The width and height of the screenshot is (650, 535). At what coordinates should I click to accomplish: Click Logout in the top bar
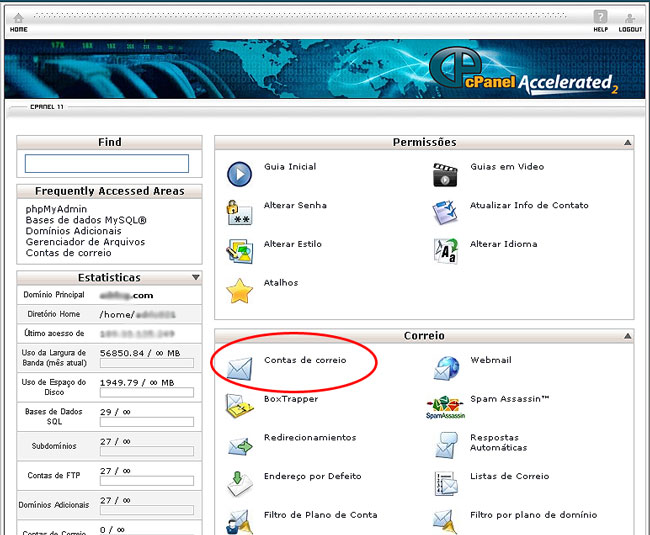pyautogui.click(x=630, y=21)
